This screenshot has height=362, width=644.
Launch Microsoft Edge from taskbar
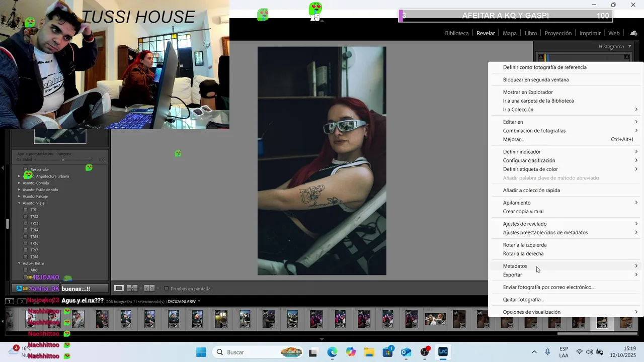[332, 352]
